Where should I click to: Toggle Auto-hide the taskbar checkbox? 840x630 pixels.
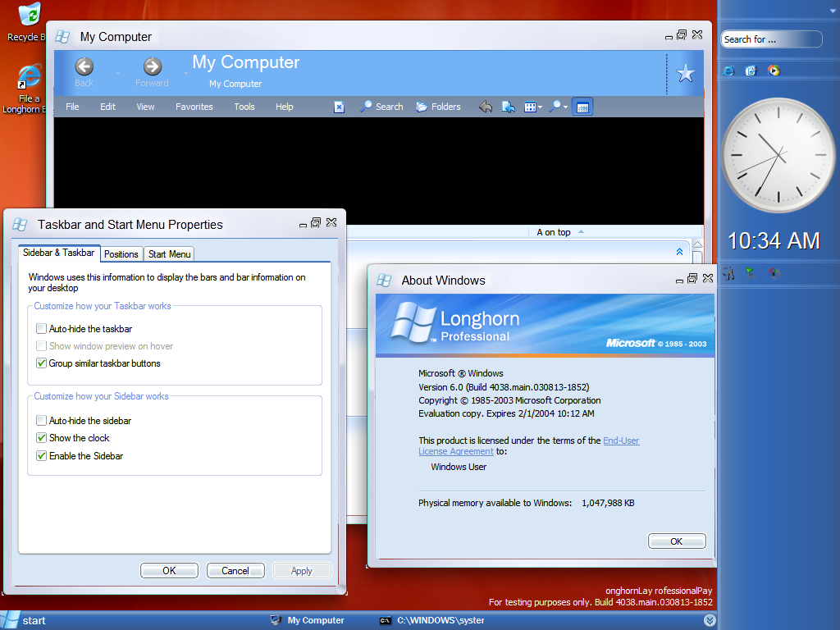click(x=42, y=329)
